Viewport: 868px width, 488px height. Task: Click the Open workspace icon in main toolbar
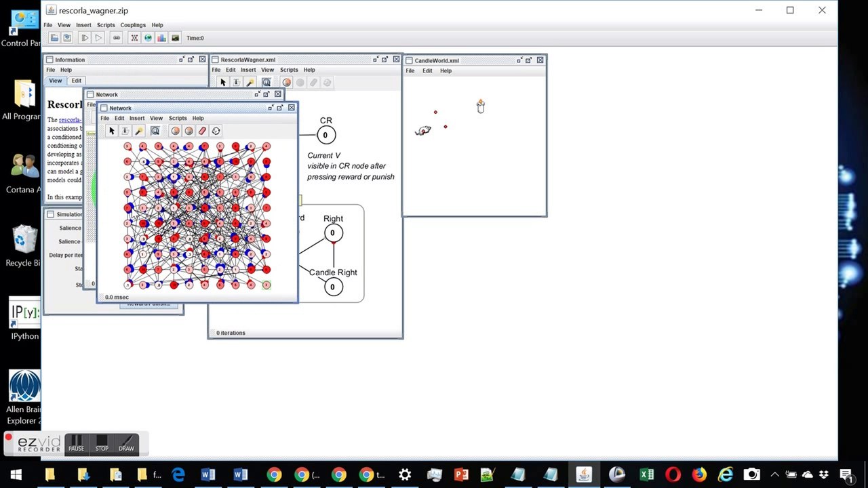click(x=56, y=38)
